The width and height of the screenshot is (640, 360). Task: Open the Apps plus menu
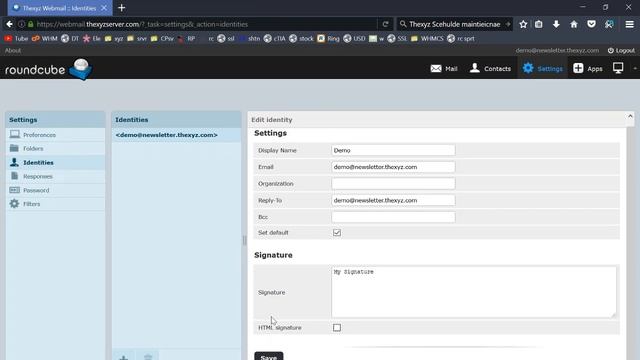[588, 69]
